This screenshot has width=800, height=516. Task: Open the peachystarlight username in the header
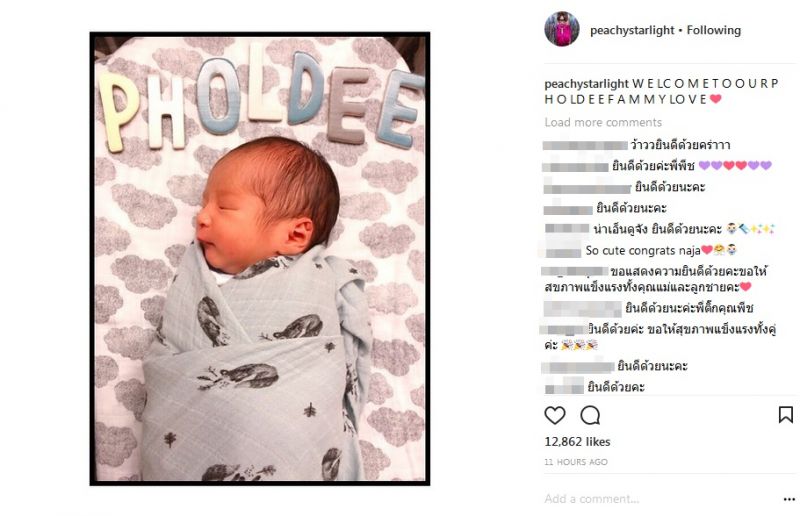pyautogui.click(x=632, y=30)
